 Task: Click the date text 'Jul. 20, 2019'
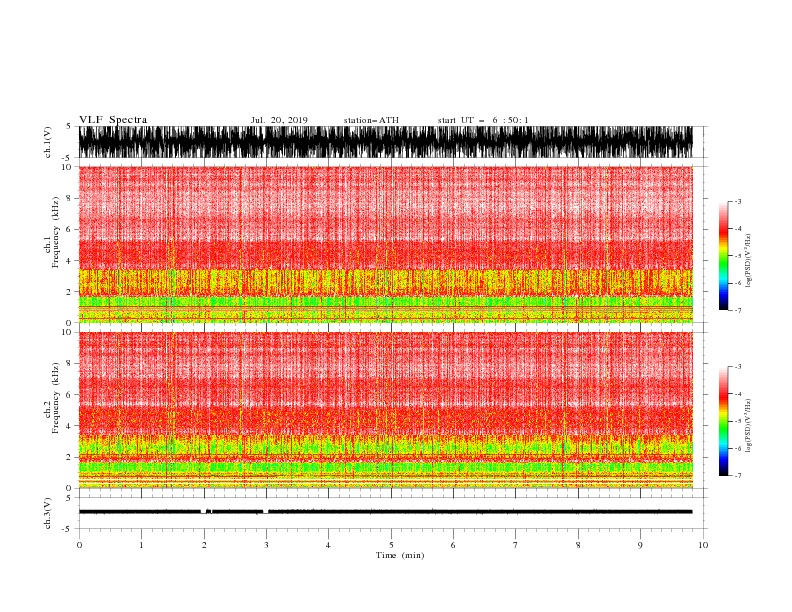279,120
